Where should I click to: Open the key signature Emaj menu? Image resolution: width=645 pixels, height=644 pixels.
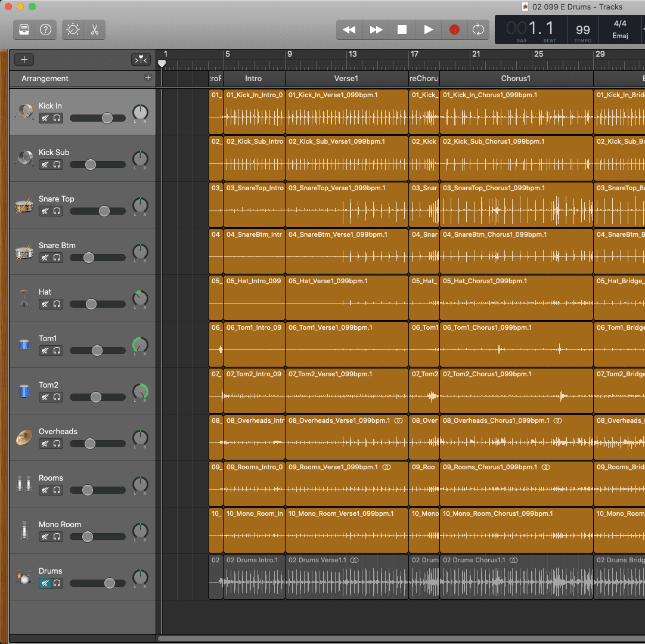point(620,36)
